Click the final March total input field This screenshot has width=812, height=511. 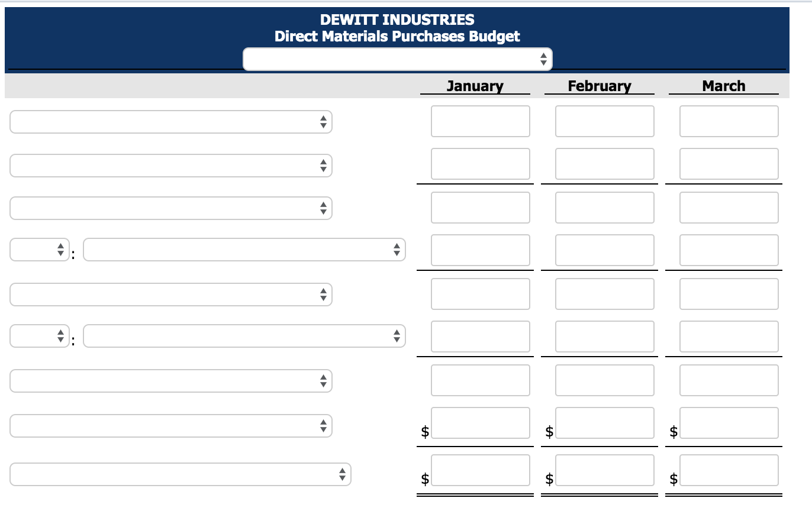729,470
